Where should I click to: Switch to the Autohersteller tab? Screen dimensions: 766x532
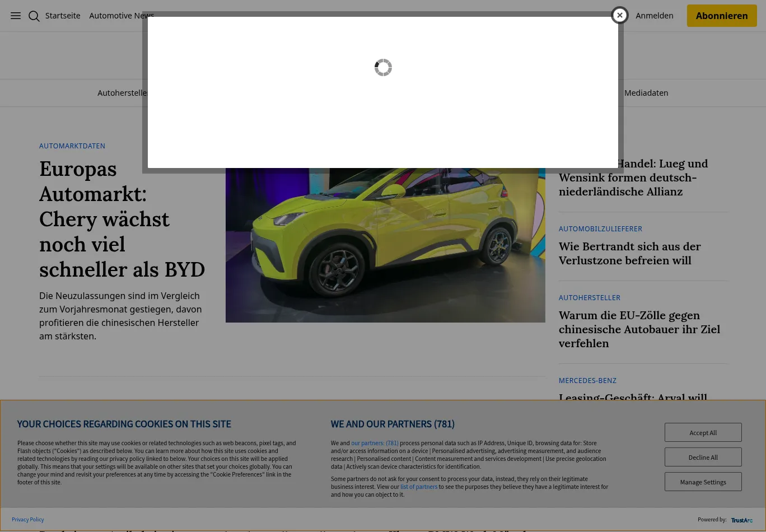pyautogui.click(x=123, y=92)
